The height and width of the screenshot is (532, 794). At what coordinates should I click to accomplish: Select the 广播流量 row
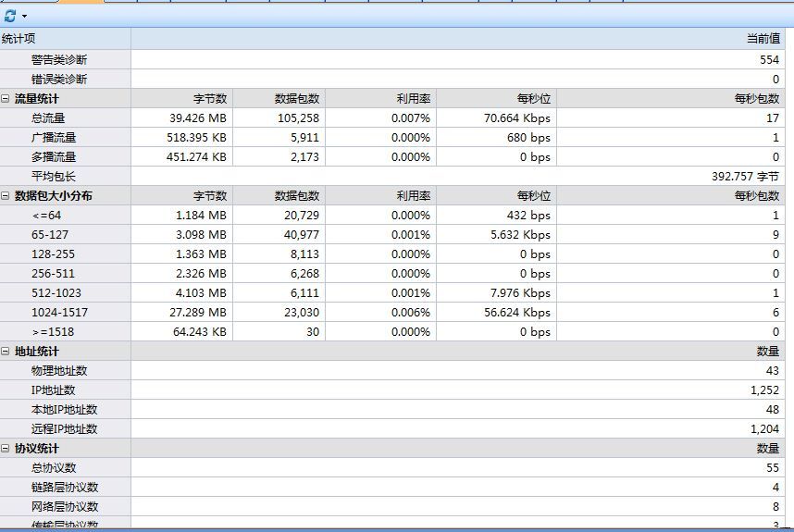[54, 137]
